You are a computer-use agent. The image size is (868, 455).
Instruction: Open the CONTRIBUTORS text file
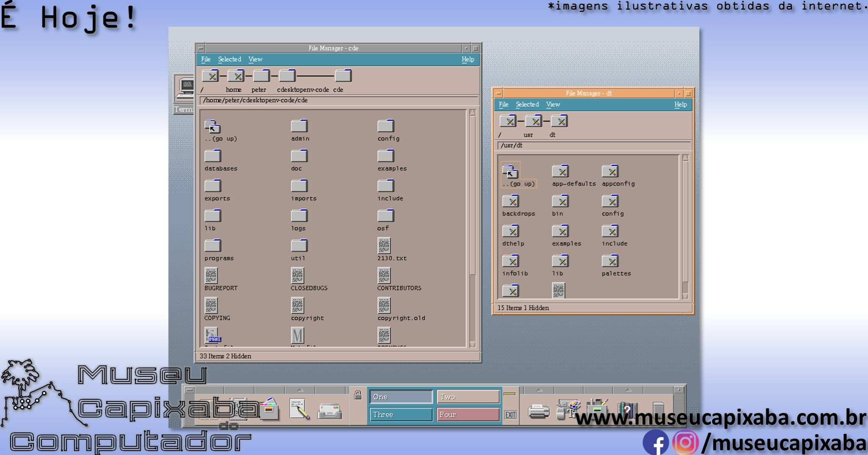384,276
